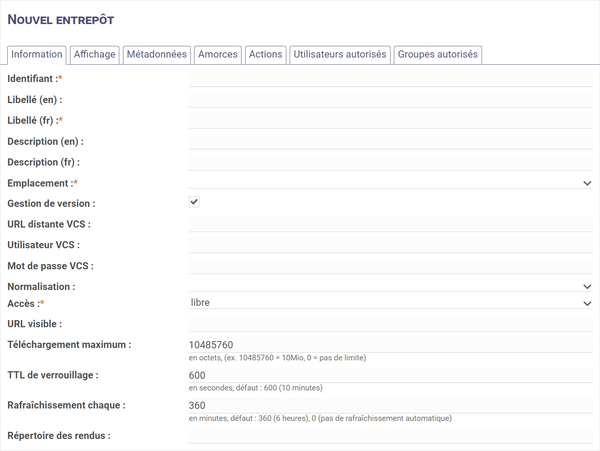This screenshot has height=451, width=600.
Task: Click the URL visible field
Action: click(x=391, y=324)
